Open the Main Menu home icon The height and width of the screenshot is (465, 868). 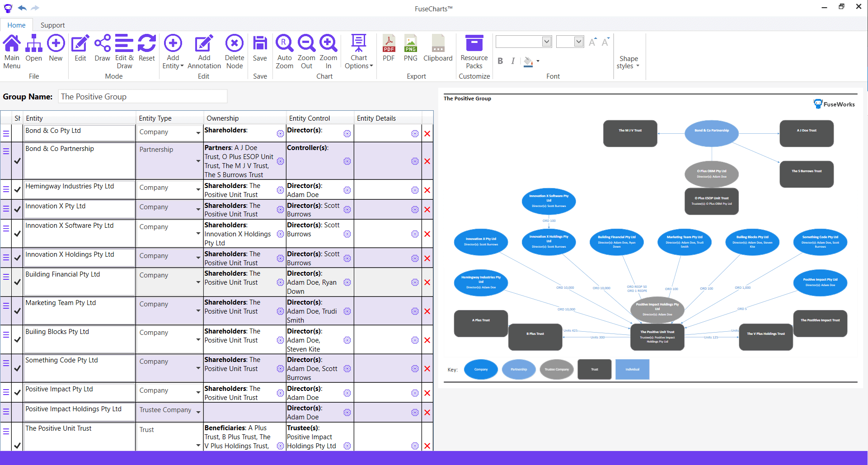12,52
